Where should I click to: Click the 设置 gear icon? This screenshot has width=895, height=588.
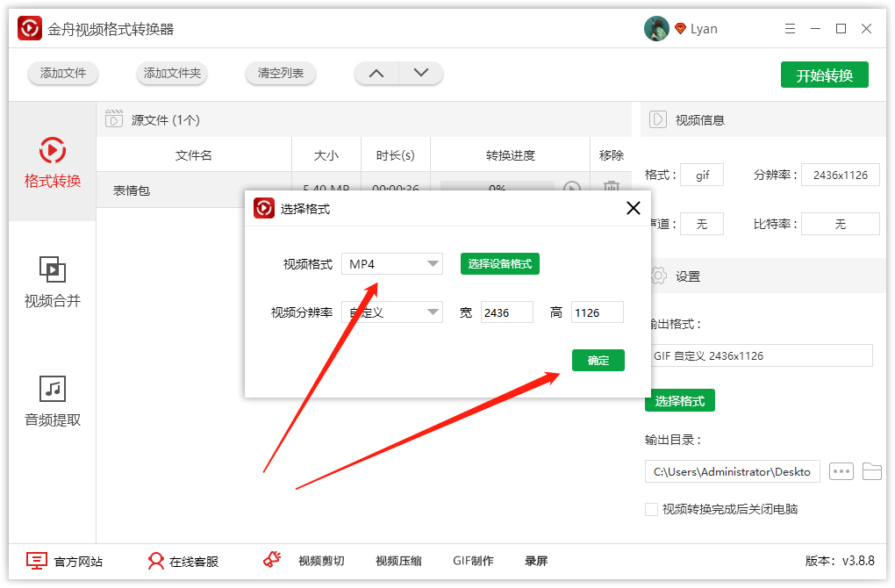pos(659,276)
